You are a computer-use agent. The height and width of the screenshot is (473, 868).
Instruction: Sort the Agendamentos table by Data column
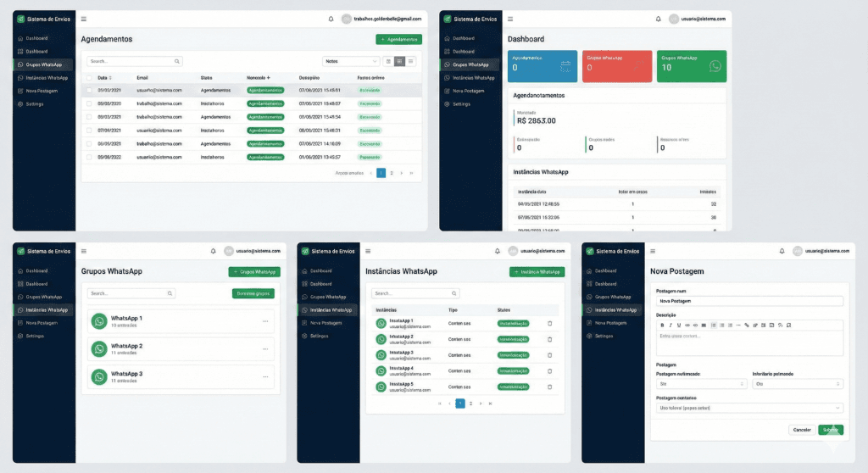104,77
